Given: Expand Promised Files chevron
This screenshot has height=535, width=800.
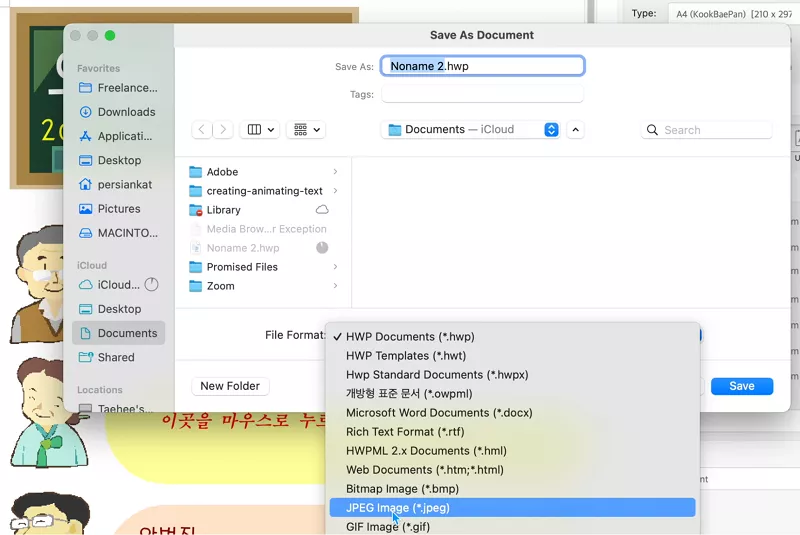Looking at the screenshot, I should (x=335, y=267).
